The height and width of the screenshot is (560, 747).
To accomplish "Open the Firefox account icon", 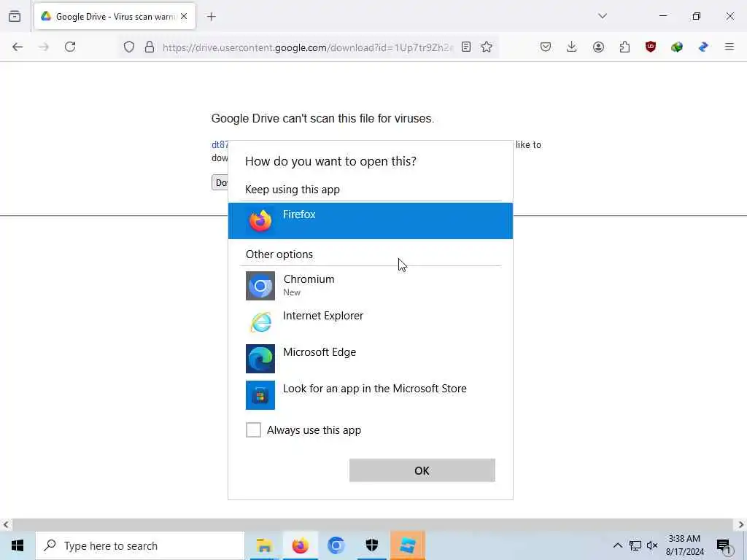I will (x=598, y=47).
